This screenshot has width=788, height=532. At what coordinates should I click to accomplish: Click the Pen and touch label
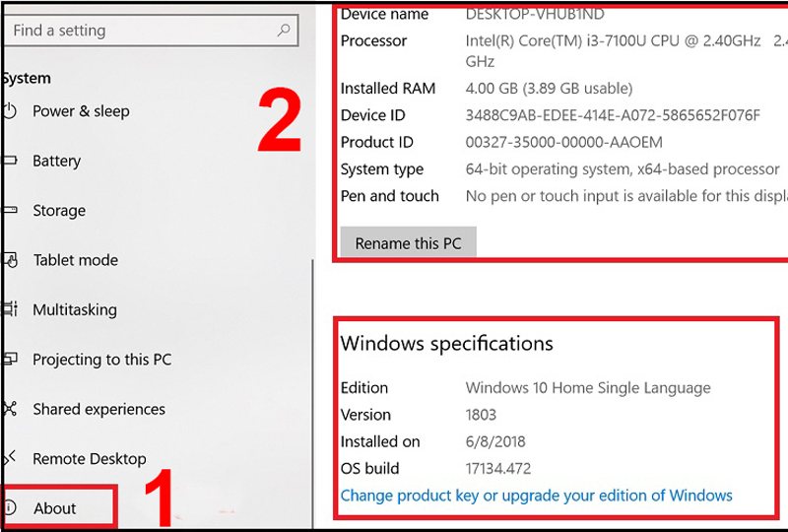click(390, 196)
